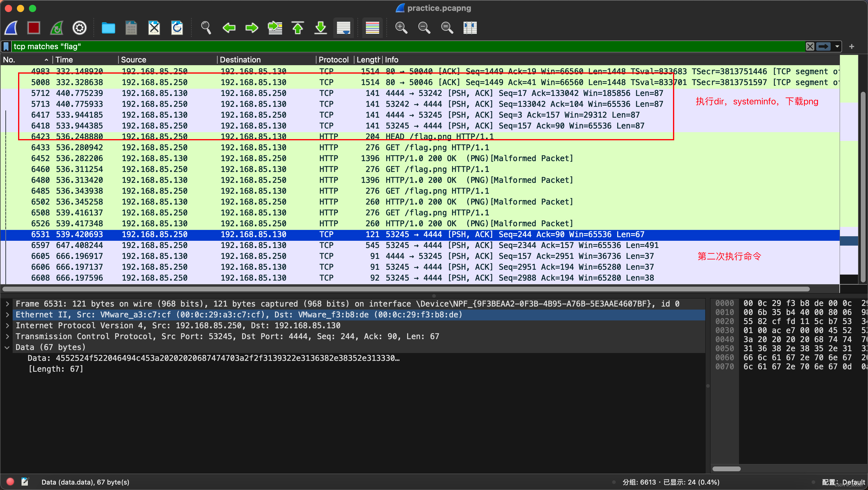Image resolution: width=868 pixels, height=490 pixels.
Task: Open a capture file with folder icon
Action: pyautogui.click(x=108, y=28)
